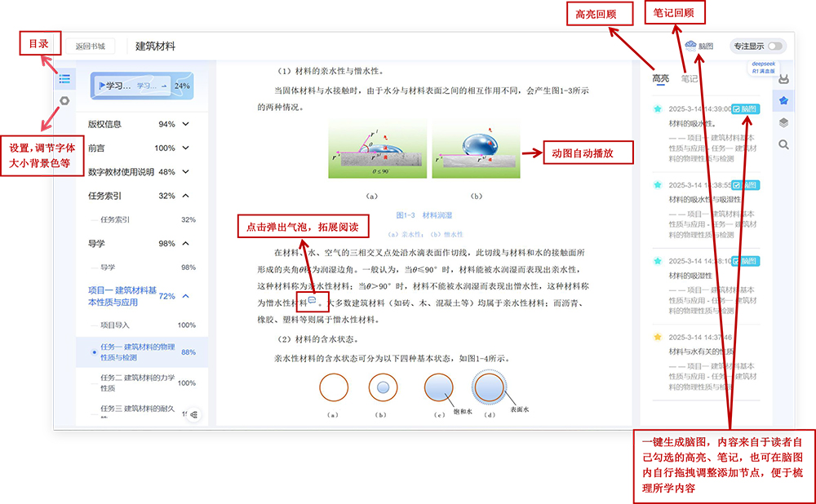Click the heading （2）材料的含水状态
Screen dimensions: 816x504
pos(318,339)
